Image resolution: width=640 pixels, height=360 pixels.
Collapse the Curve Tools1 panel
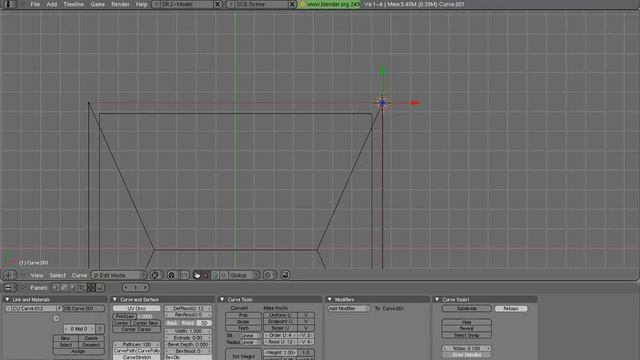pyautogui.click(x=437, y=300)
